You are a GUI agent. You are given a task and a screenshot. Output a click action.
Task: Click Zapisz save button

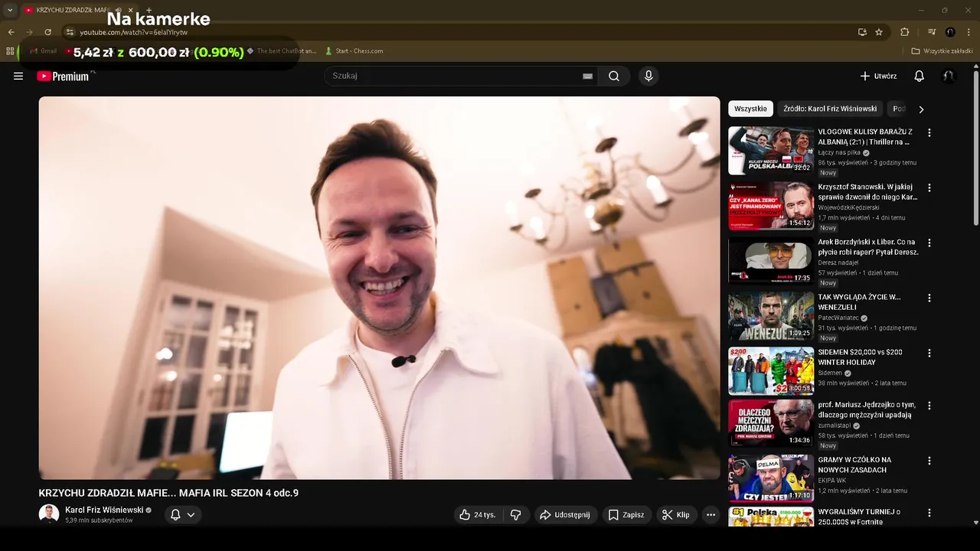(x=626, y=515)
